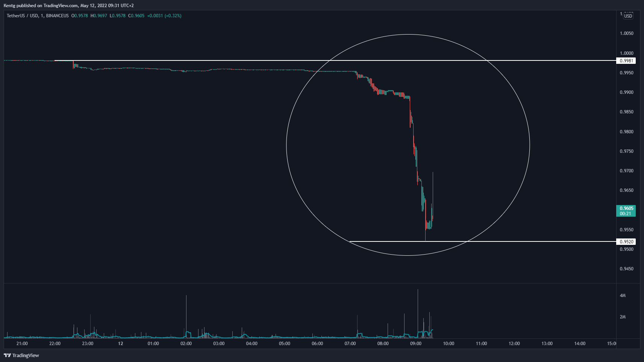
Task: Click the 04:00 time axis label
Action: coord(252,344)
